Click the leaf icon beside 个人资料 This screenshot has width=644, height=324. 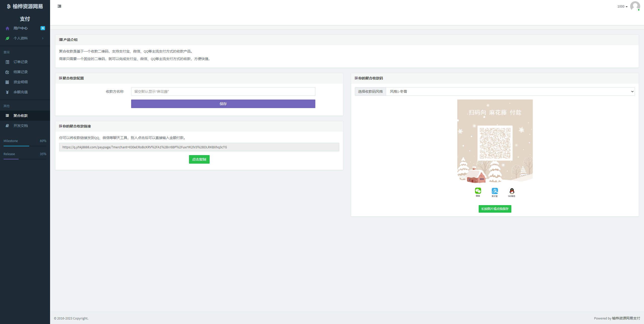click(7, 38)
